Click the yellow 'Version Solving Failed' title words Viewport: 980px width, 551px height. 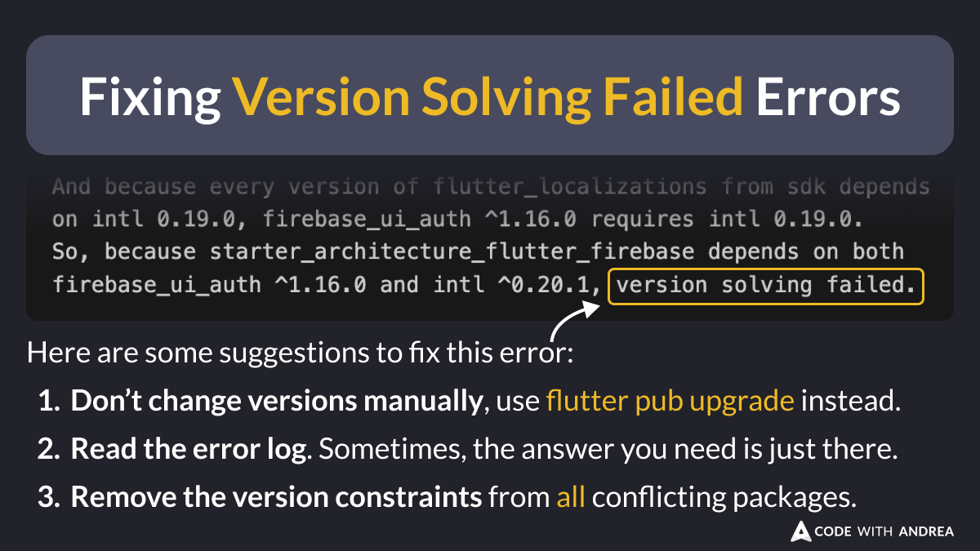coord(488,97)
